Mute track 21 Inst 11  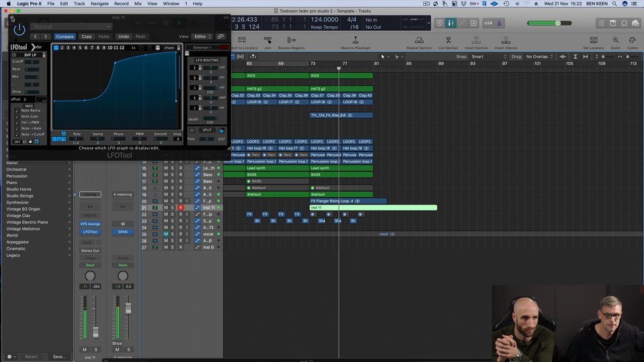166,208
